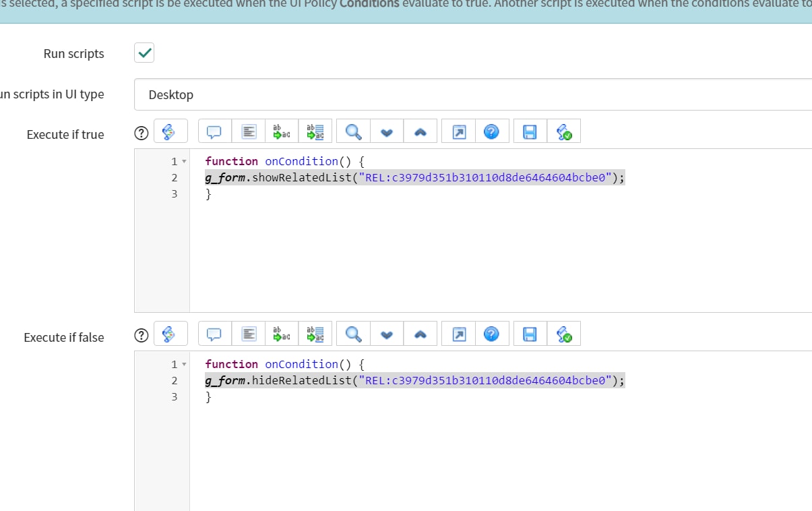Toggle comment in the Execute if true script

coord(214,131)
